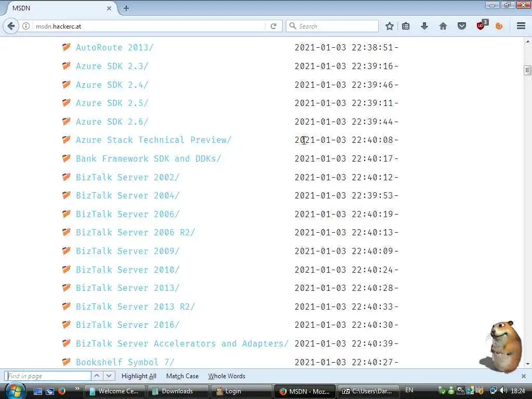
Task: Expand the quick launch overflow chevron
Action: point(77,389)
